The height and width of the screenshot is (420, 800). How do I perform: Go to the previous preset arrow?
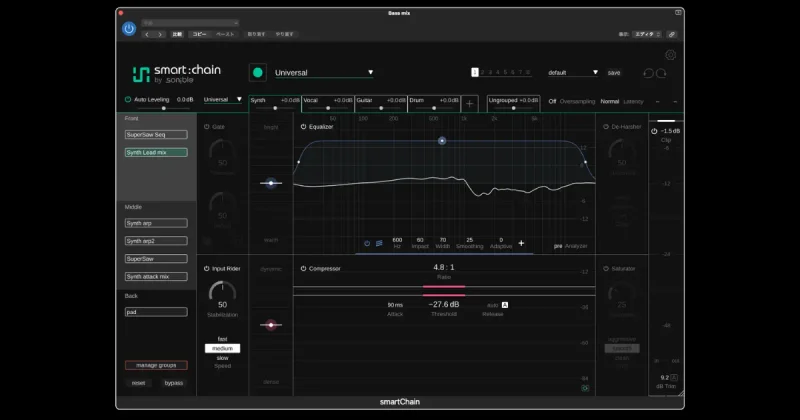(x=147, y=34)
